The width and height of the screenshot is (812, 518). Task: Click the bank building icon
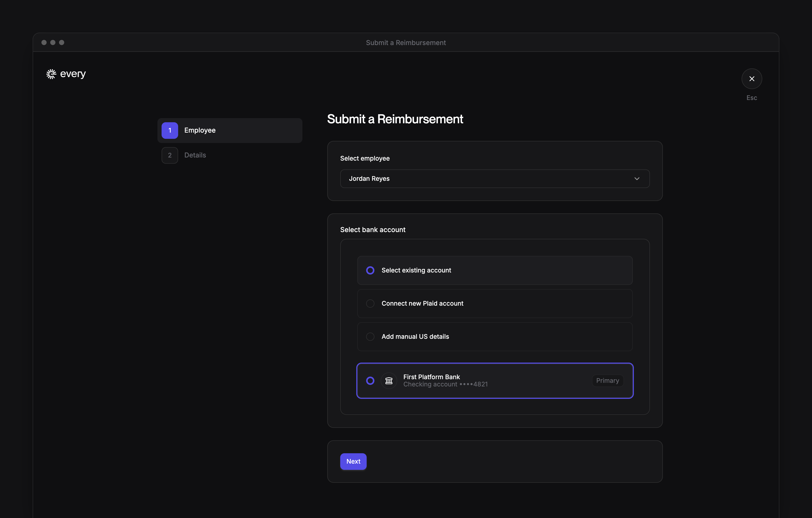click(389, 381)
